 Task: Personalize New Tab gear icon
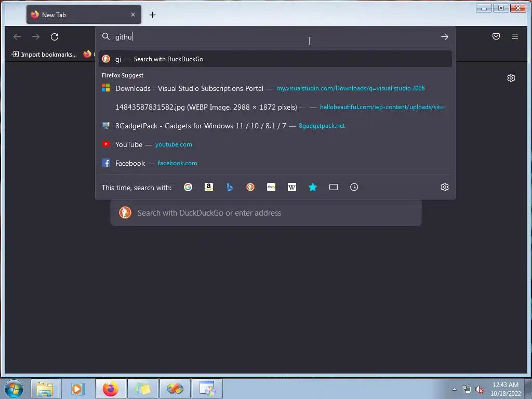click(511, 78)
